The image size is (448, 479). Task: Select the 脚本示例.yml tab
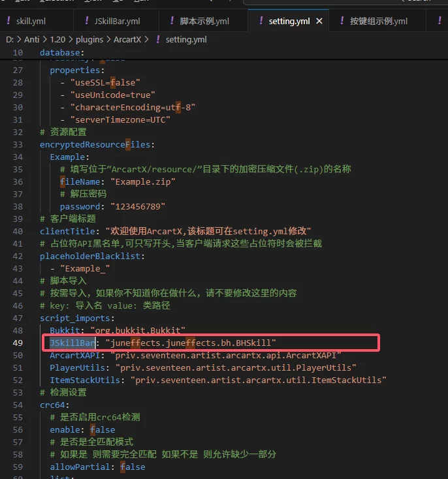point(204,21)
